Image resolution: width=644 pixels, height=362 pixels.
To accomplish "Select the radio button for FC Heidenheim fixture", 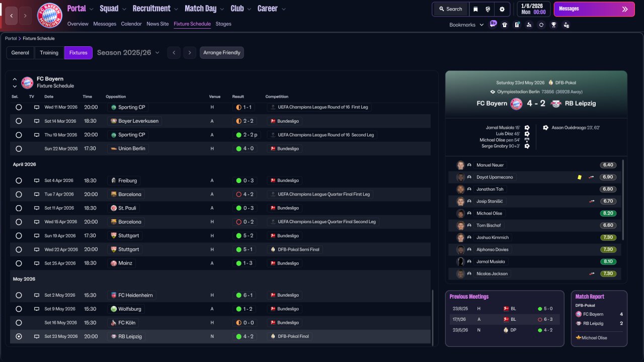I will [19, 295].
